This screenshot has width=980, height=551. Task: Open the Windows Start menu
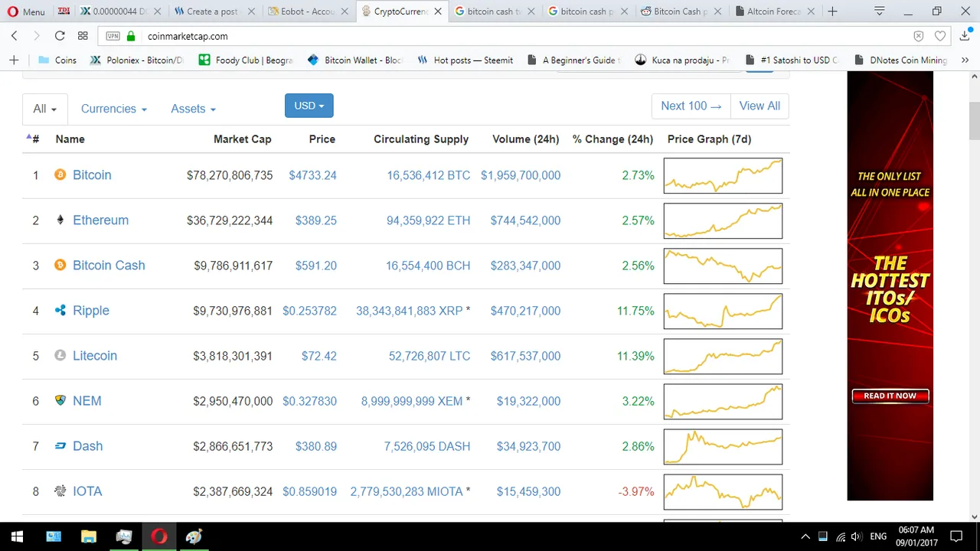17,536
